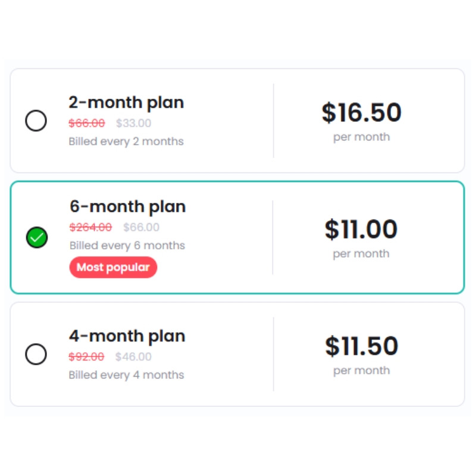Click the 4-month plan title
Image resolution: width=476 pixels, height=476 pixels.
click(127, 336)
